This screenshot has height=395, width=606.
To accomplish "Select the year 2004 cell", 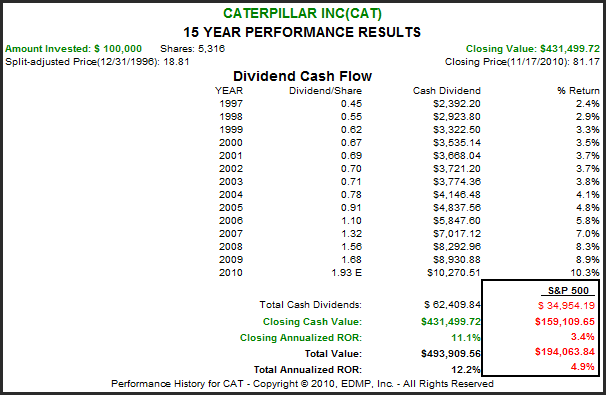I will [231, 195].
